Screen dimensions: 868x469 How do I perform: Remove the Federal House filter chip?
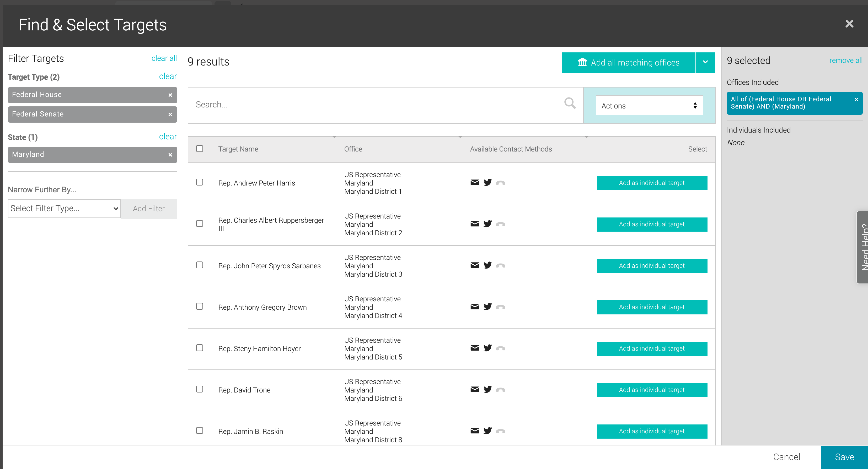170,95
